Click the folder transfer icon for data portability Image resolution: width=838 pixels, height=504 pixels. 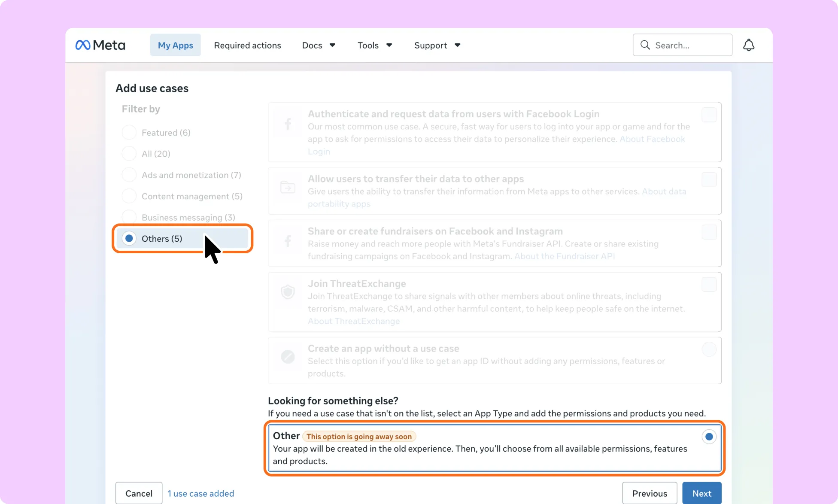tap(288, 187)
